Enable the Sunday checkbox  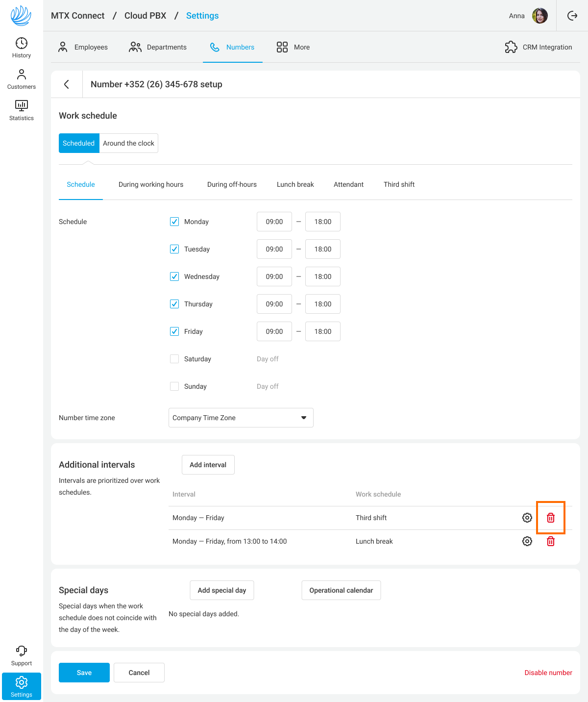pyautogui.click(x=174, y=386)
